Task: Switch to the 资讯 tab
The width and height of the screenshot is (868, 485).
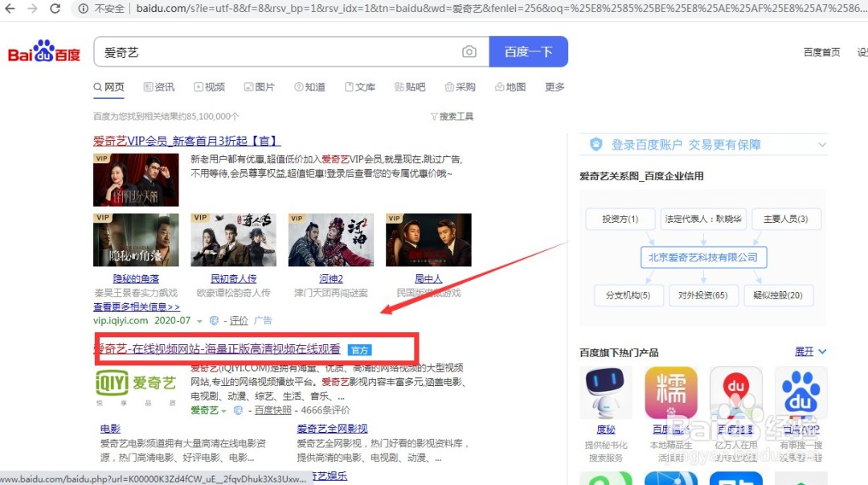Action: click(x=159, y=87)
